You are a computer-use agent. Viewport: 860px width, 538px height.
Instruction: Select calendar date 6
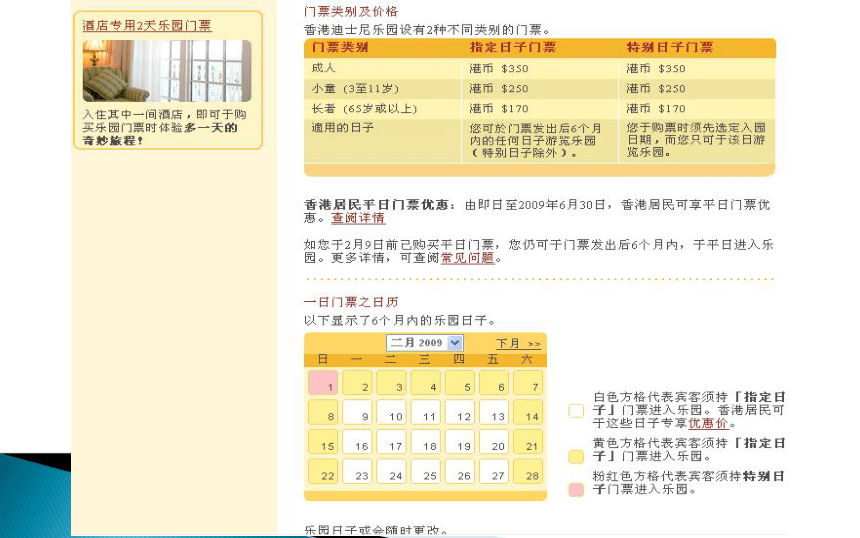coord(493,383)
